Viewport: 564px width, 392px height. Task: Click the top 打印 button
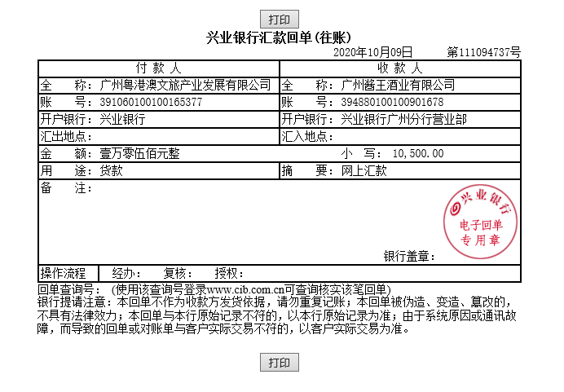280,20
